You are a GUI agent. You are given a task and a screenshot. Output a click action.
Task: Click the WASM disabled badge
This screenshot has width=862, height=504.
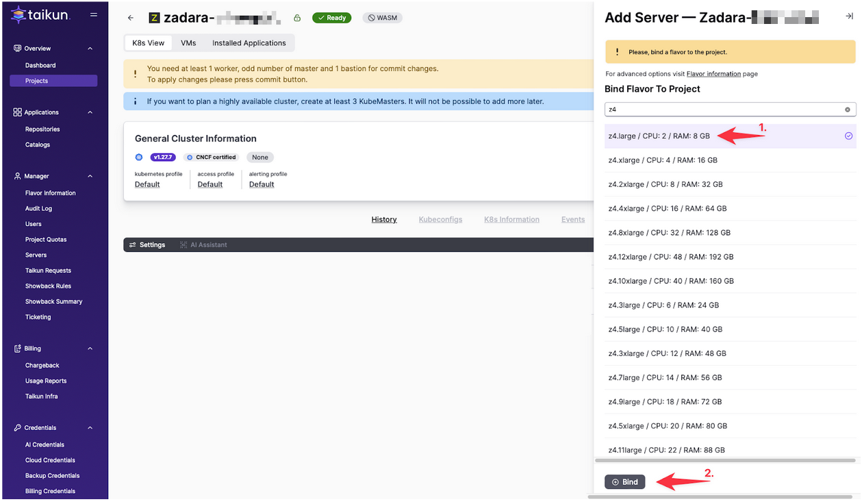click(382, 18)
